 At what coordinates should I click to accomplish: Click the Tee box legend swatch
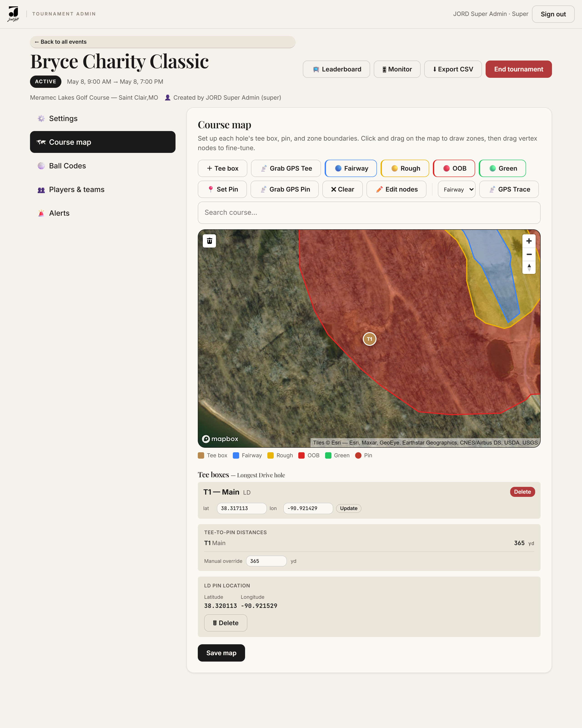(201, 455)
